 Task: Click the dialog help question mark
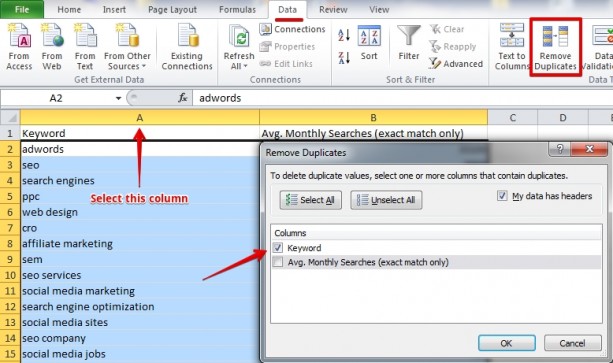pyautogui.click(x=560, y=149)
